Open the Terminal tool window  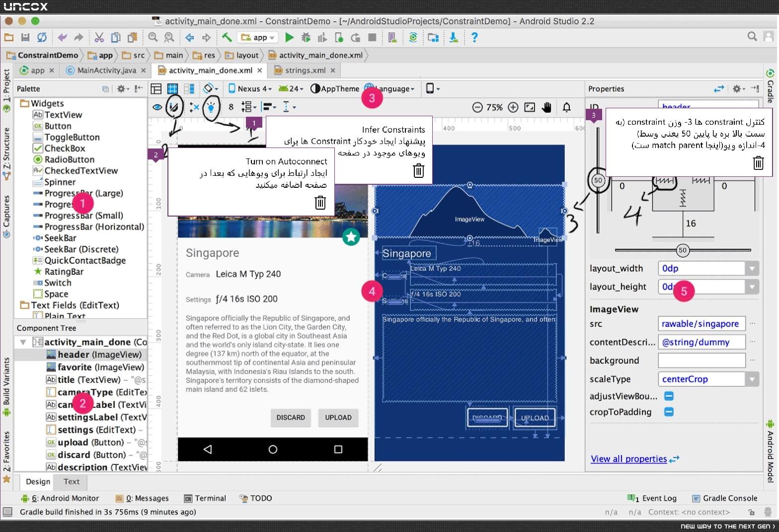[x=205, y=498]
